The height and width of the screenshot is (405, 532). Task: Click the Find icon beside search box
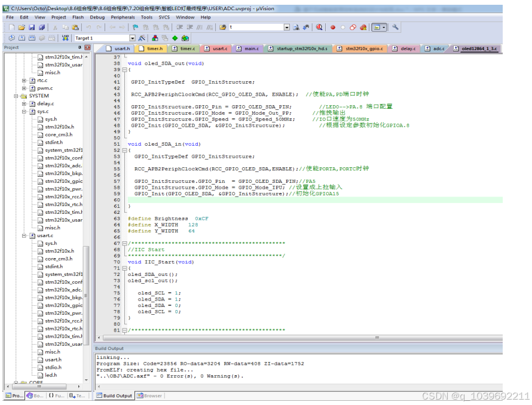coord(296,27)
